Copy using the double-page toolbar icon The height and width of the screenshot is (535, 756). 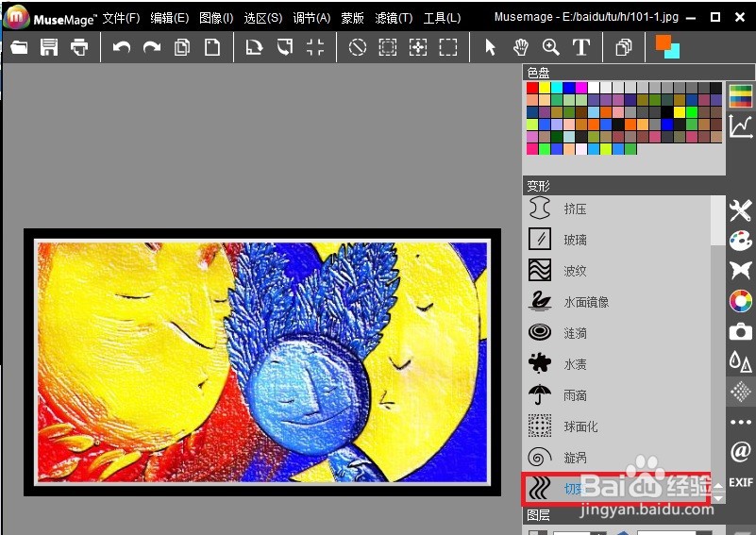point(182,47)
